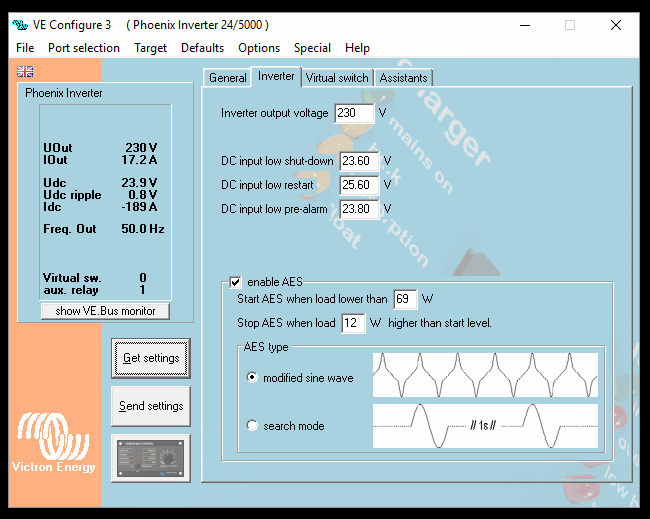Image resolution: width=650 pixels, height=519 pixels.
Task: Click the DC input low shut-down field
Action: pyautogui.click(x=359, y=161)
